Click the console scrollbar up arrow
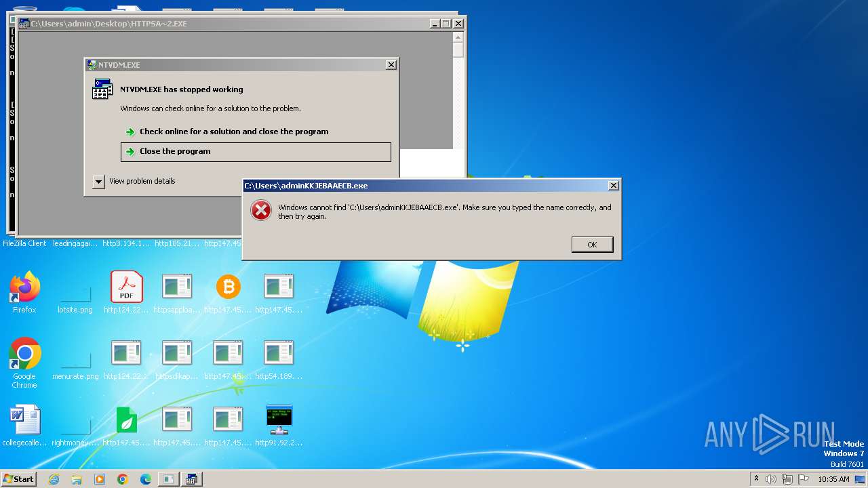Viewport: 868px width, 488px height. 458,38
